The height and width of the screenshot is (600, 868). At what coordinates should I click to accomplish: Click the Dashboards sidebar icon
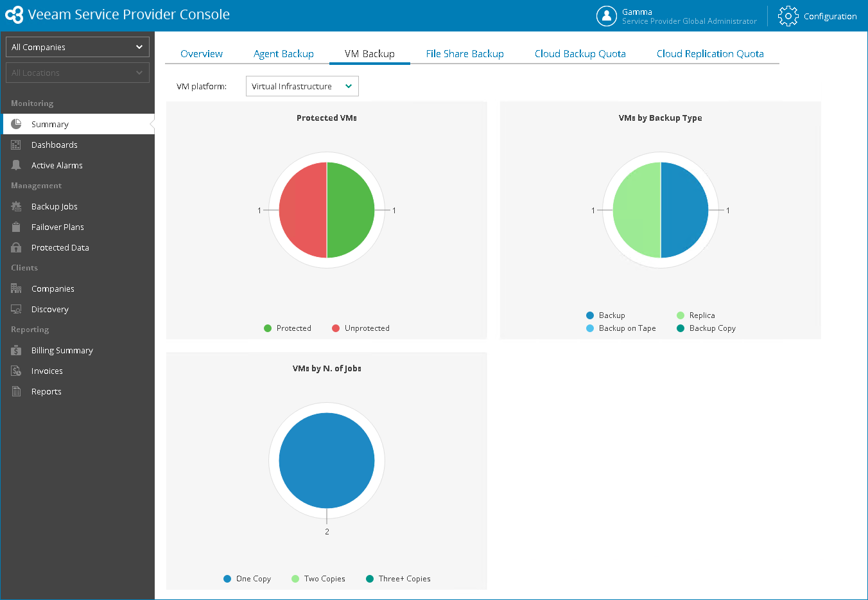(x=16, y=145)
